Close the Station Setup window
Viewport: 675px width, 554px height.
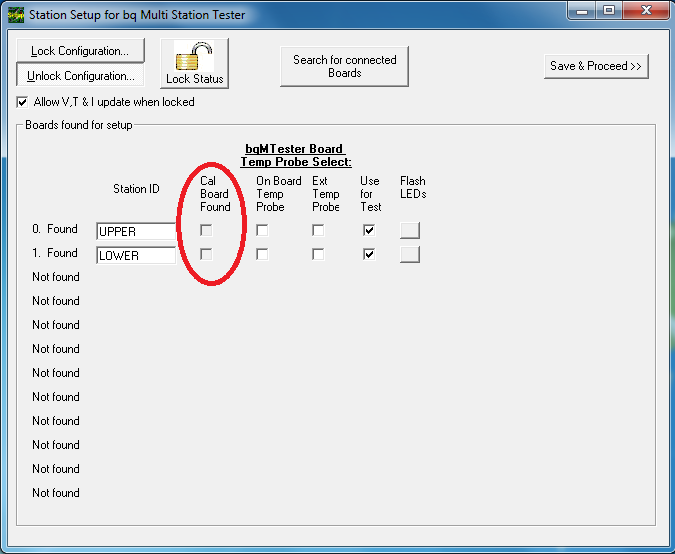coord(646,11)
